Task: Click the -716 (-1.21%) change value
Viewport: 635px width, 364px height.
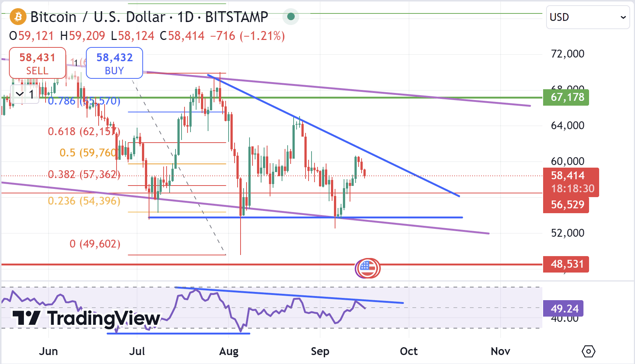Action: point(248,36)
